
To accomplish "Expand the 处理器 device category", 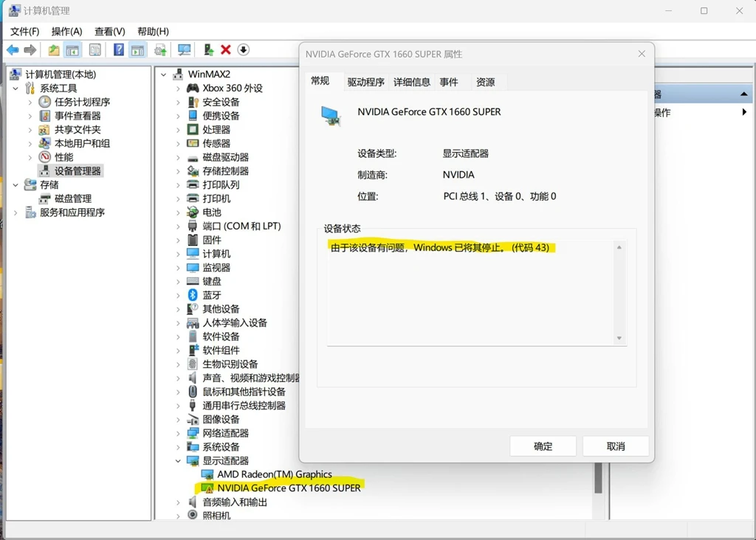I will [x=178, y=130].
